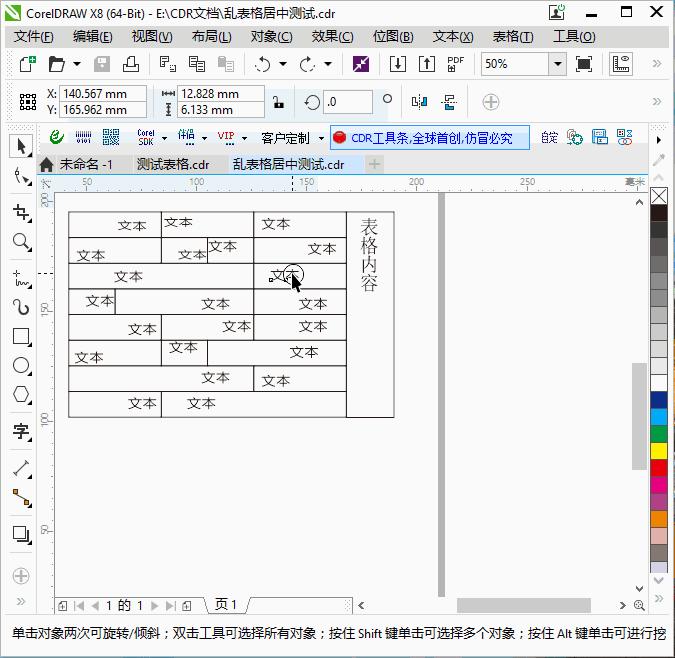Image resolution: width=675 pixels, height=658 pixels.
Task: Pick the green color swatch
Action: [659, 434]
